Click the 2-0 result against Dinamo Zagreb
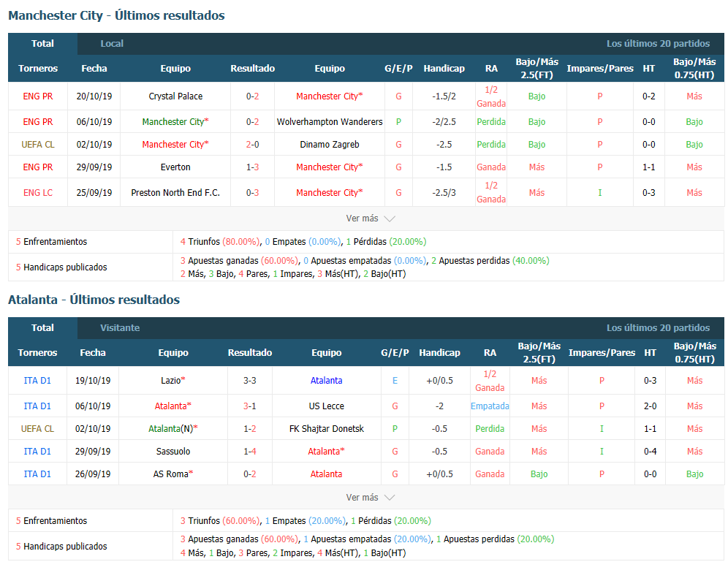 [253, 145]
